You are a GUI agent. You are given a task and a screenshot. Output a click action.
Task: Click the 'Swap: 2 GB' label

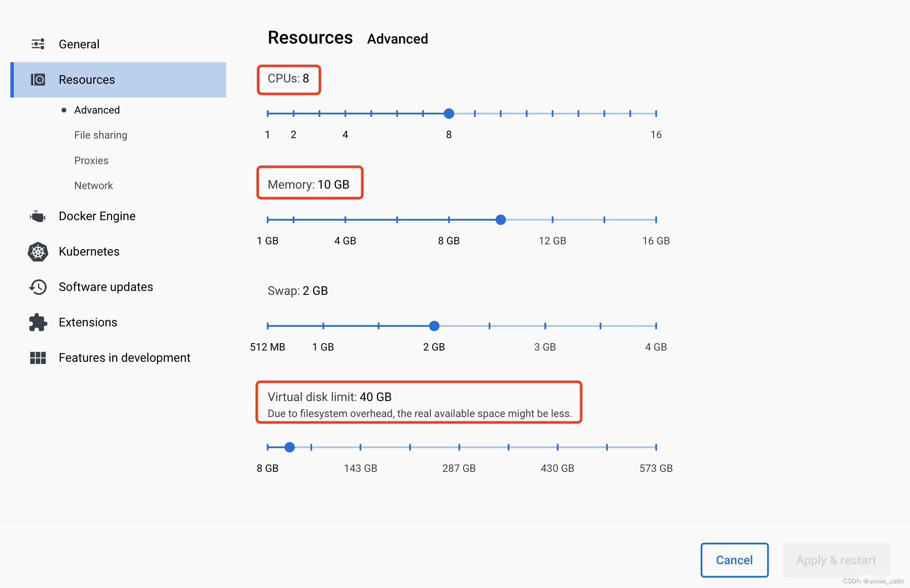point(298,291)
